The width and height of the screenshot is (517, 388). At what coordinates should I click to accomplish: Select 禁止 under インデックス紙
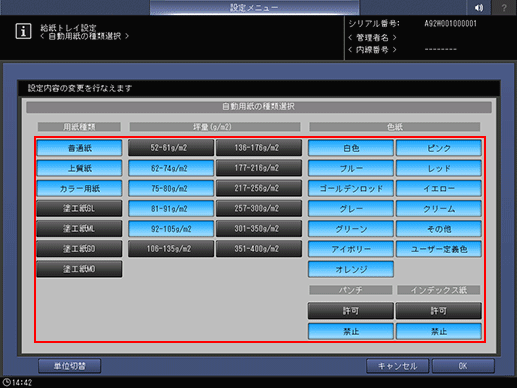439,331
